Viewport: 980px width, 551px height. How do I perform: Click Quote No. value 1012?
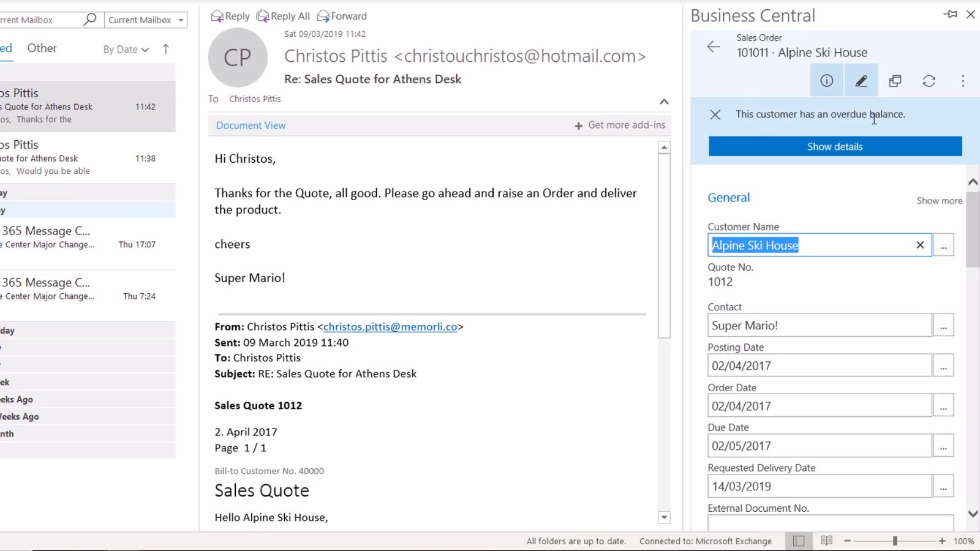click(x=720, y=282)
